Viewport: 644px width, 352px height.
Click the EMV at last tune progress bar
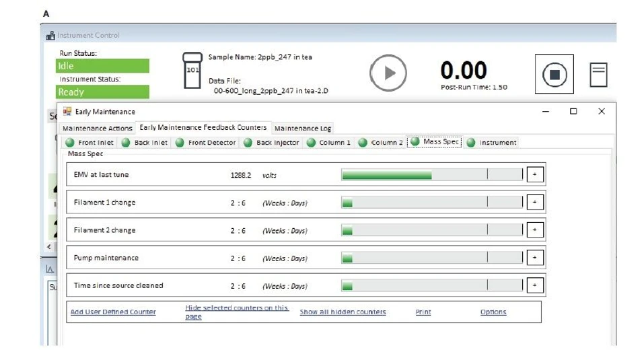(432, 174)
